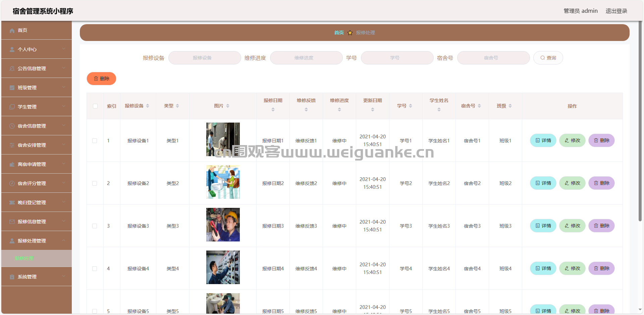644x315 pixels.
Task: Click the 系统管理 sidebar icon
Action: click(x=12, y=277)
